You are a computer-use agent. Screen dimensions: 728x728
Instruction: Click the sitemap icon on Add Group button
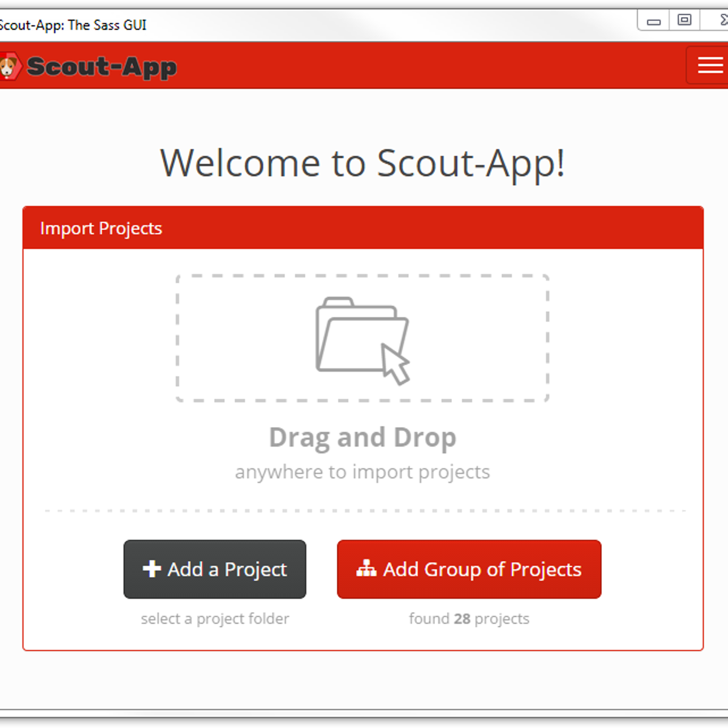point(366,568)
